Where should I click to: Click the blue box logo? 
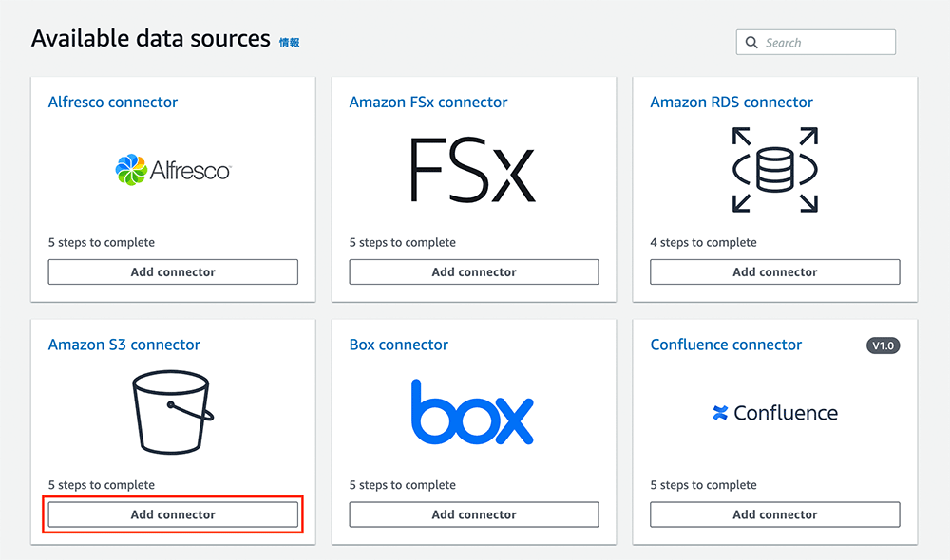473,413
